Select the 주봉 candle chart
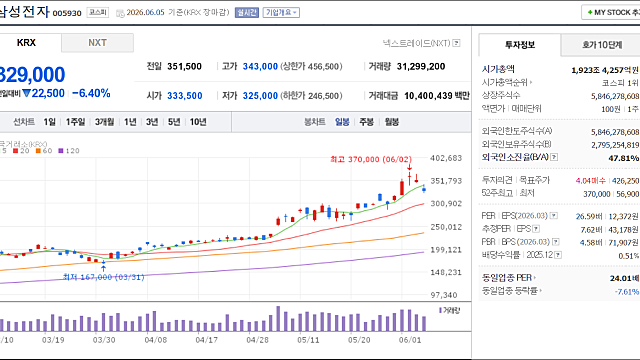This screenshot has width=640, height=360. pos(367,122)
